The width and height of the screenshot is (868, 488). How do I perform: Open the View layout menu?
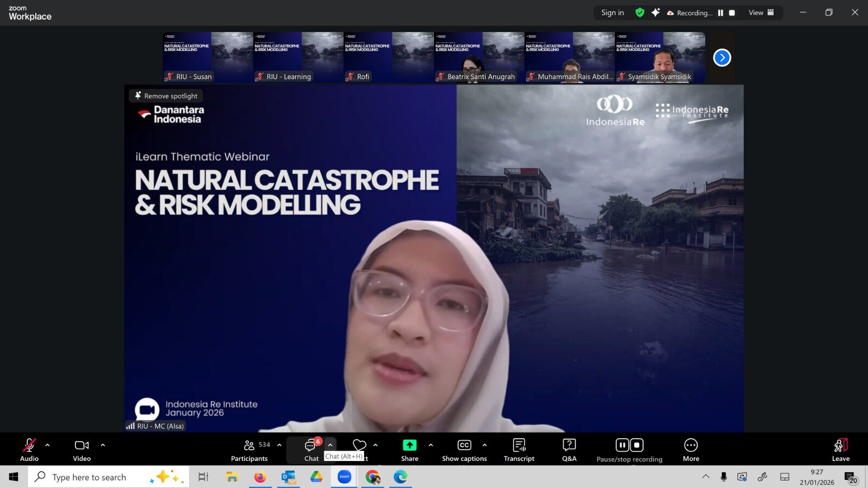(761, 12)
